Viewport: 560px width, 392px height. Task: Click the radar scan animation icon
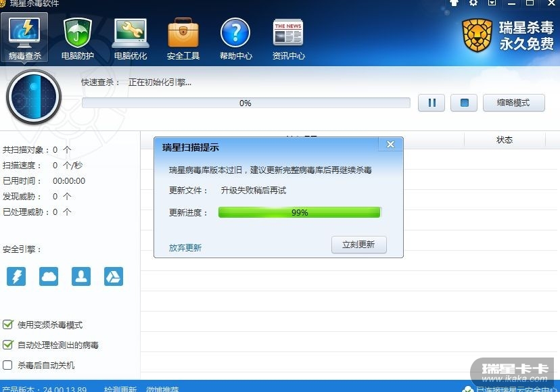pyautogui.click(x=34, y=97)
